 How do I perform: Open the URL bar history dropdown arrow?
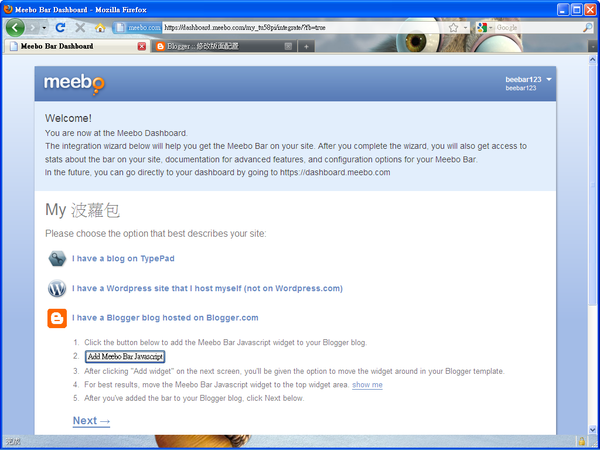coord(465,28)
